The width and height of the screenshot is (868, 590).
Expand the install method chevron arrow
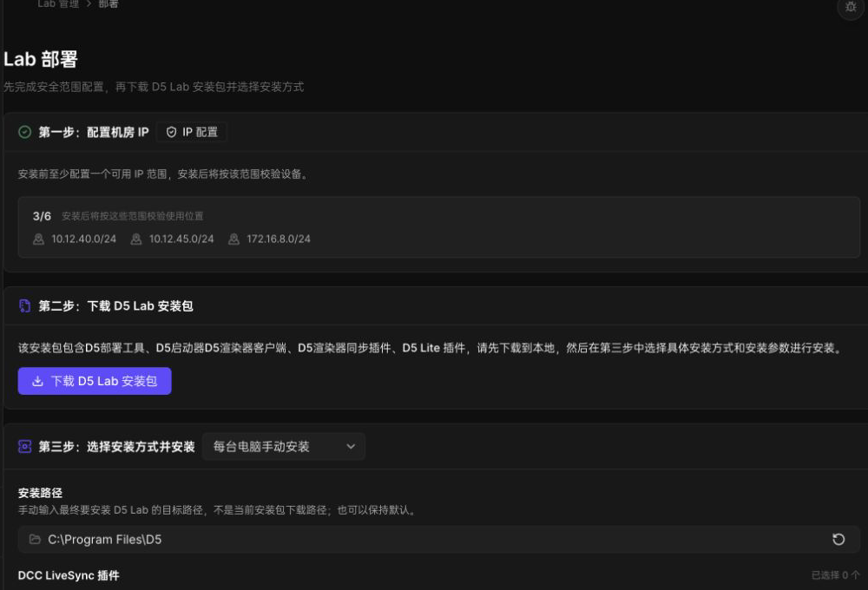click(351, 446)
